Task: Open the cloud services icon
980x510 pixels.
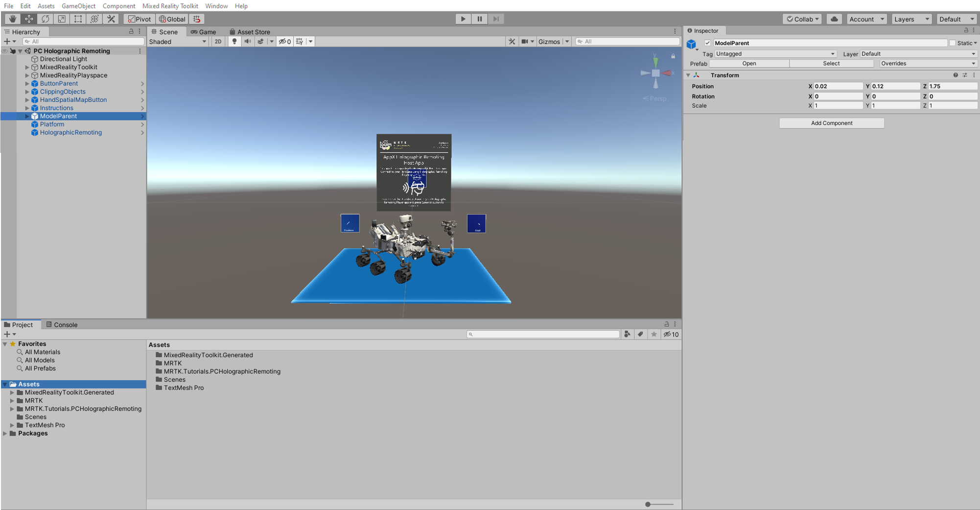Action: click(x=834, y=19)
